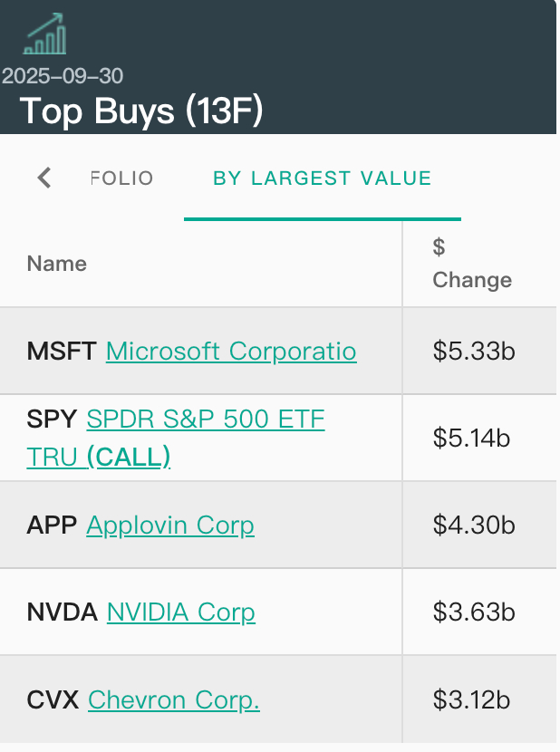Sort by the Name column header
The width and height of the screenshot is (560, 752).
click(x=57, y=264)
